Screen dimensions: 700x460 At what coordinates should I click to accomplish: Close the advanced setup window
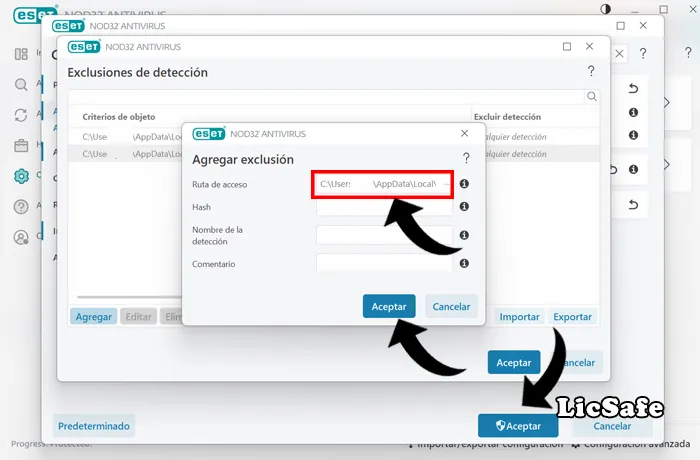(643, 25)
